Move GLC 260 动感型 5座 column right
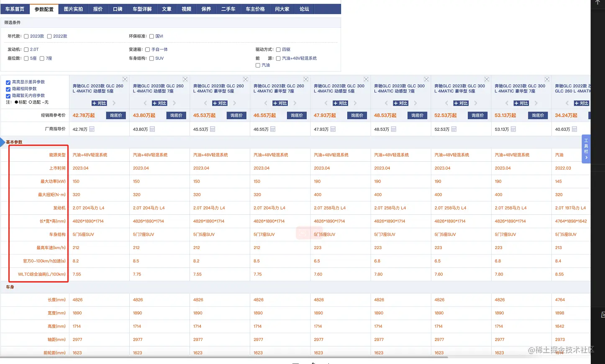The width and height of the screenshot is (605, 364). click(114, 103)
